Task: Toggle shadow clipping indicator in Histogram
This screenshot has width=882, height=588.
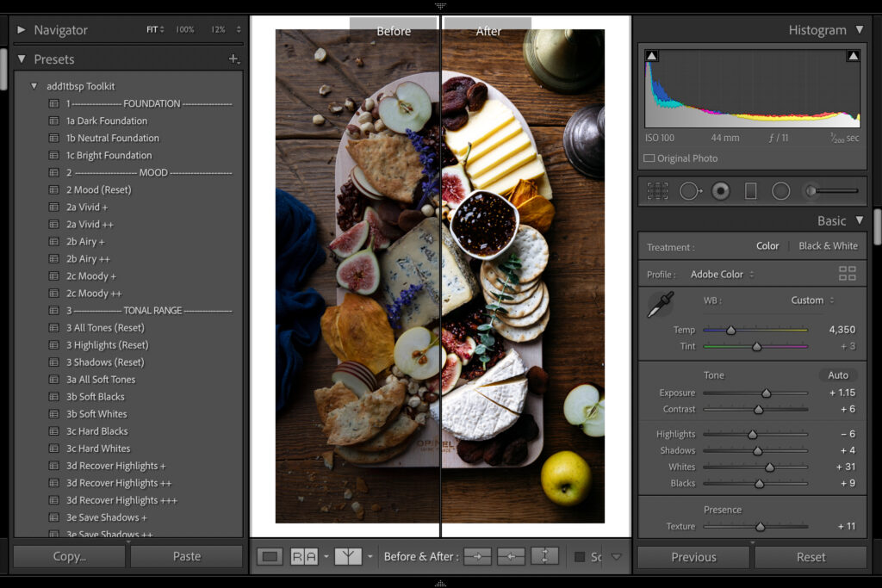Action: [652, 54]
